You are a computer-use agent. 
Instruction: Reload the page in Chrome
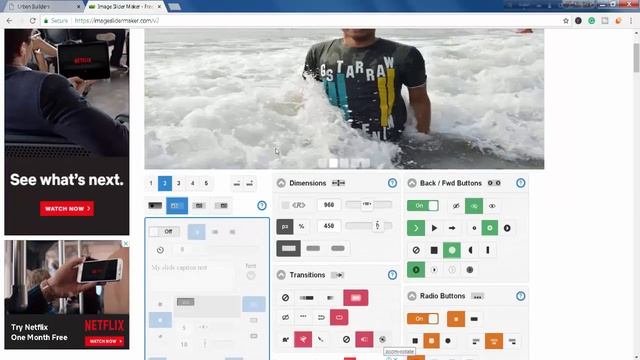click(33, 20)
